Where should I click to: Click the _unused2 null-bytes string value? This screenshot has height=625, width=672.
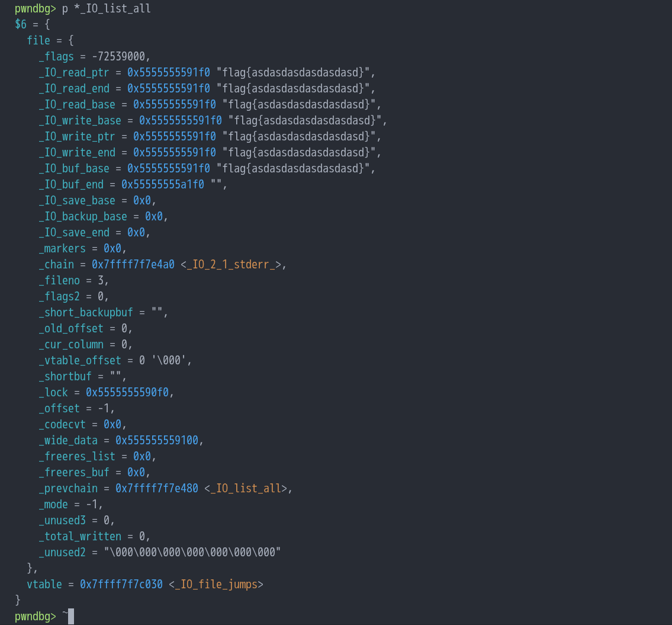click(192, 553)
